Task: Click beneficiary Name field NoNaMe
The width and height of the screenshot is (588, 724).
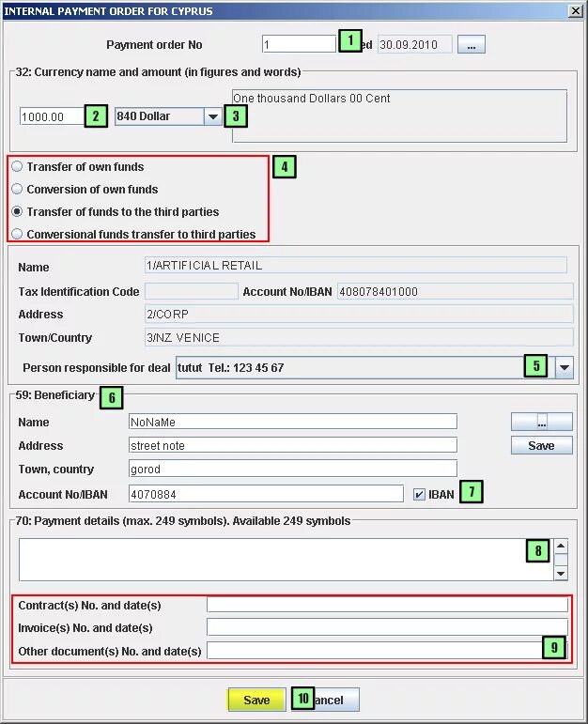Action: 293,422
